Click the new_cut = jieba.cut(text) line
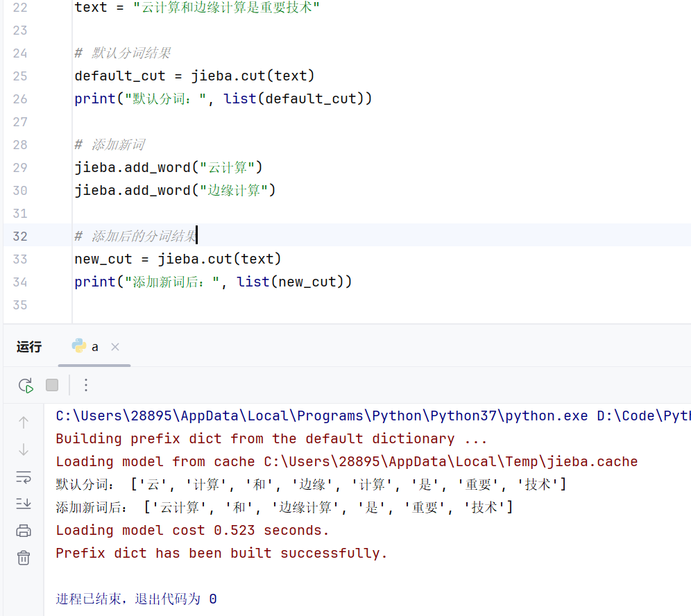Image resolution: width=691 pixels, height=616 pixels. coord(178,259)
